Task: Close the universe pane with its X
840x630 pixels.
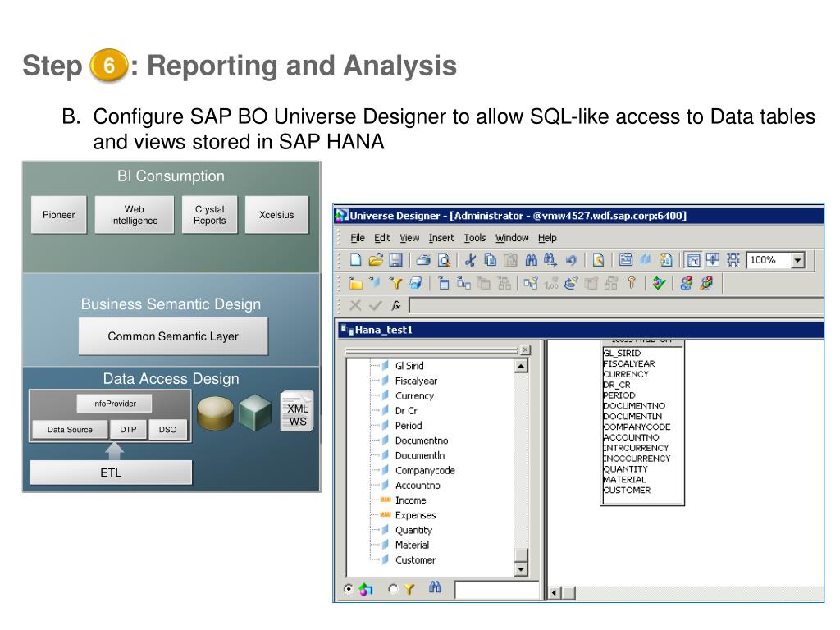Action: 526,349
